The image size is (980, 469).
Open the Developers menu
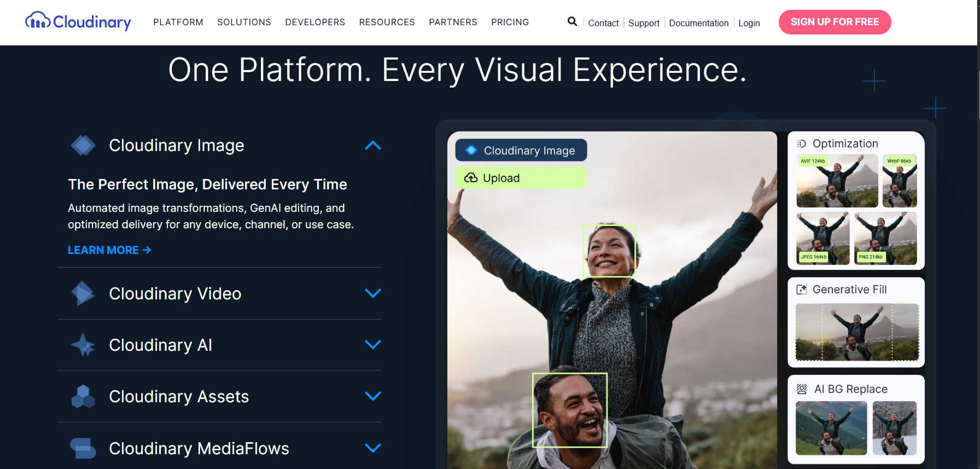point(315,22)
